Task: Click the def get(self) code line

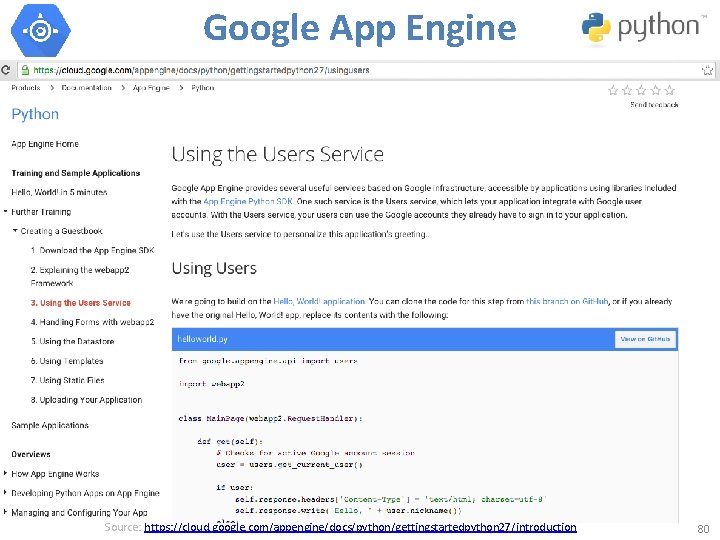Action: (x=230, y=441)
